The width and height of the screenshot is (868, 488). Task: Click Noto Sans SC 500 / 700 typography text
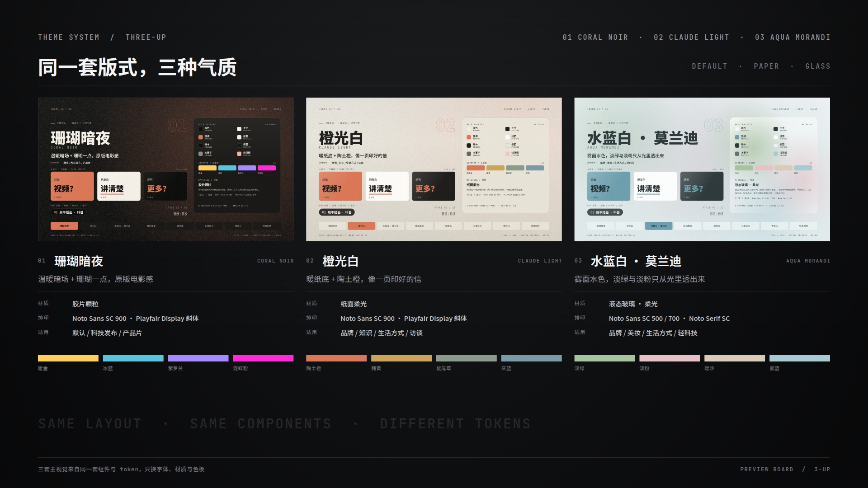point(644,318)
